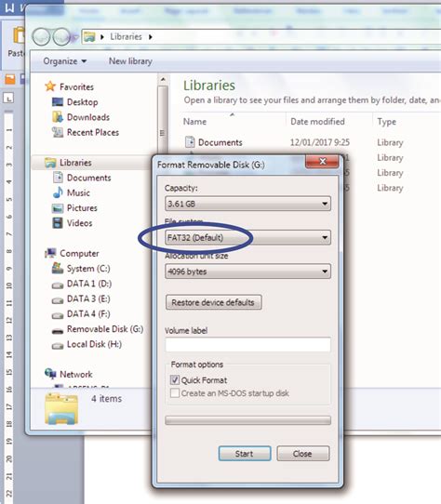The width and height of the screenshot is (441, 504).
Task: Click the Word Paste clipboard icon
Action: tap(19, 35)
